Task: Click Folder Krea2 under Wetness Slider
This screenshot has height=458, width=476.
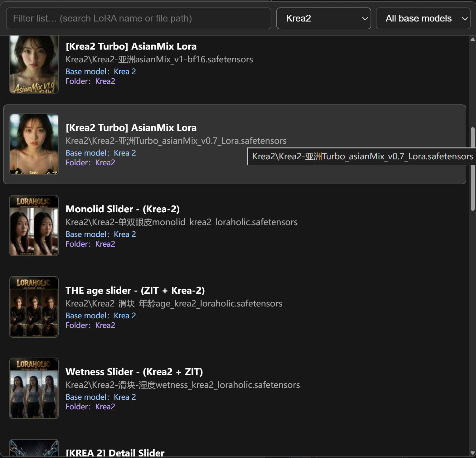Action: pos(90,407)
